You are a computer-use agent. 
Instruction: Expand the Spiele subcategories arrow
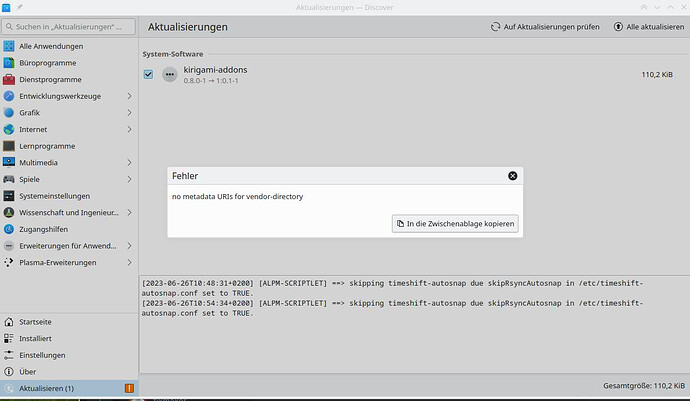(x=129, y=179)
